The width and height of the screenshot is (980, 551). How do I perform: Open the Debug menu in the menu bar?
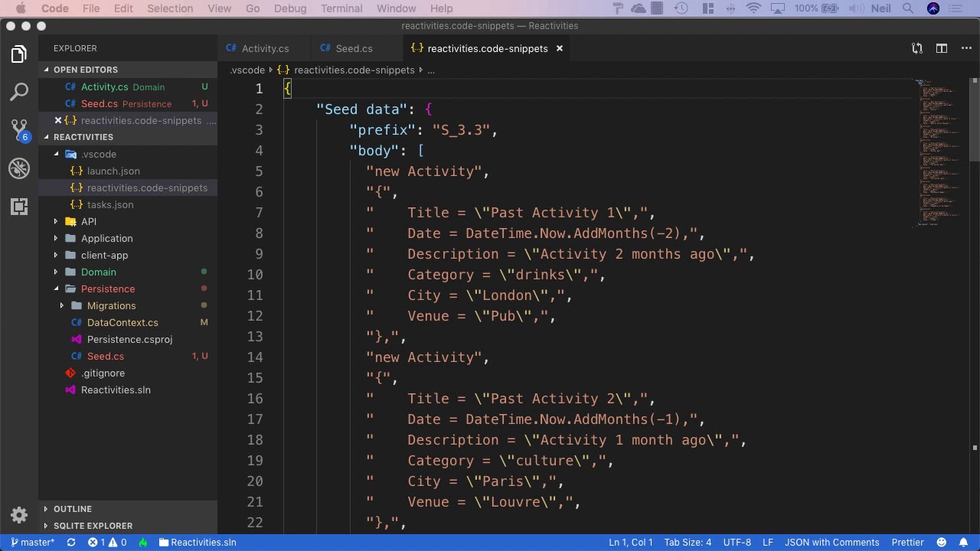[290, 8]
